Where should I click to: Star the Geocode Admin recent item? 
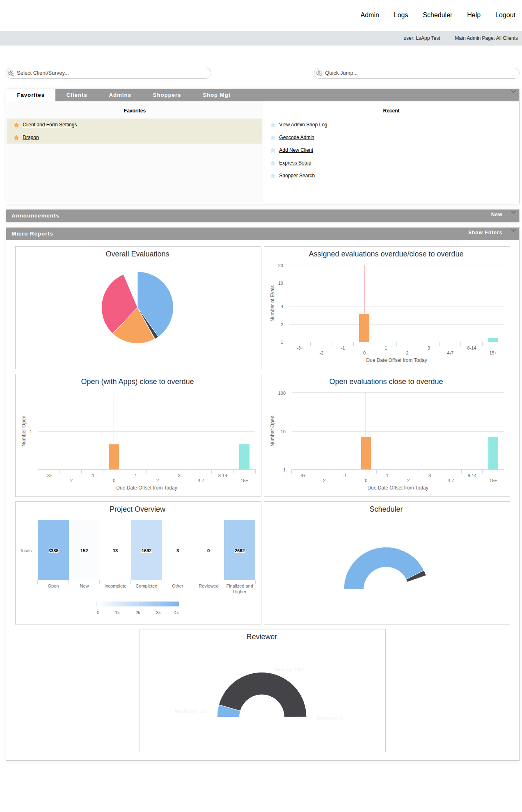[x=273, y=138]
